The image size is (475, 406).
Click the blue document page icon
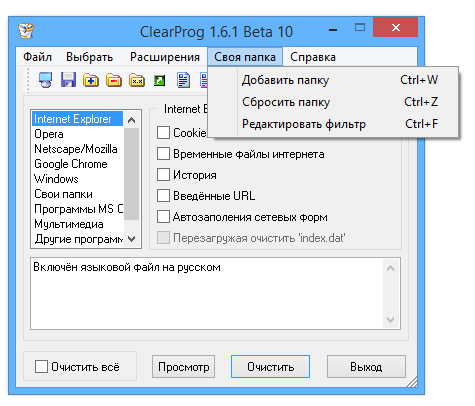pos(183,80)
